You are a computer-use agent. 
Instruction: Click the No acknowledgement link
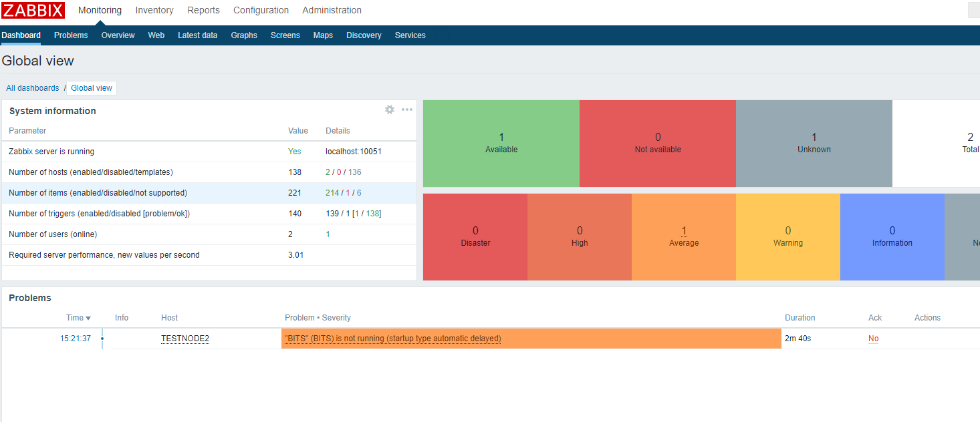873,339
